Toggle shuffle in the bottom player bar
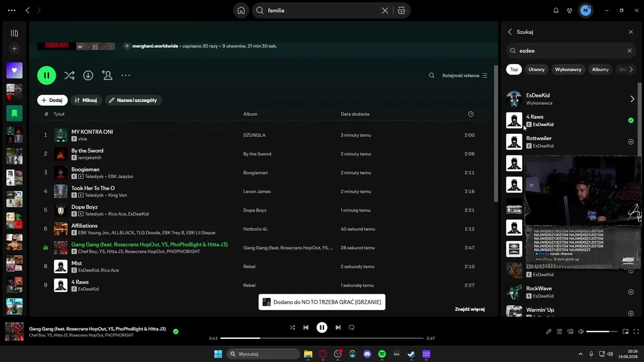644x362 pixels. click(292, 327)
